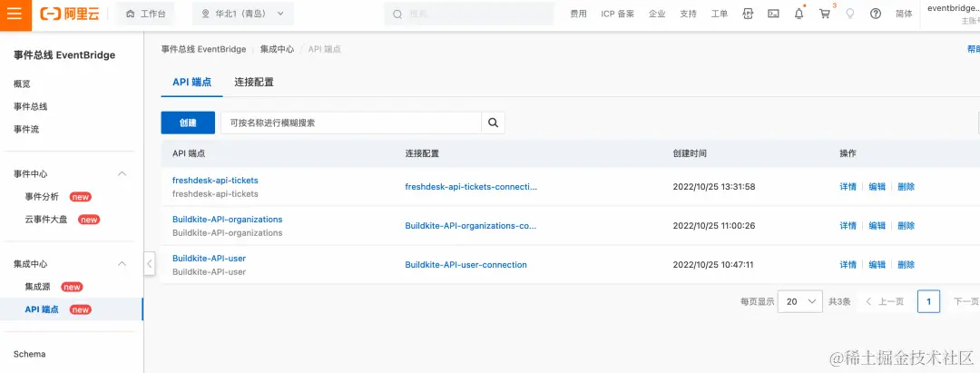Click 集成中心 breadcrumb
This screenshot has height=373, width=980.
point(277,49)
